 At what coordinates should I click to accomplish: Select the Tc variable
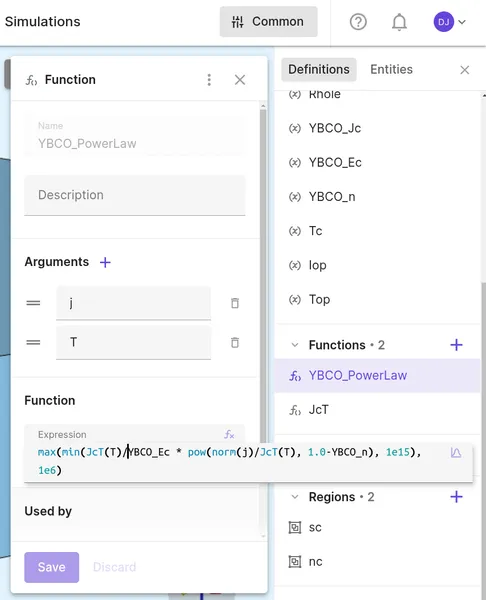point(377,231)
